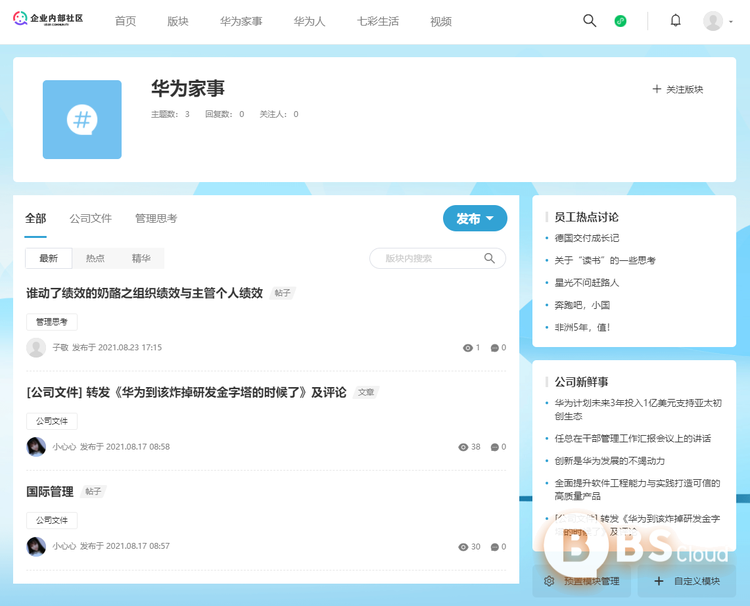Viewport: 750px width, 606px height.
Task: Click the gear icon for 预置模块管理
Action: point(549,581)
